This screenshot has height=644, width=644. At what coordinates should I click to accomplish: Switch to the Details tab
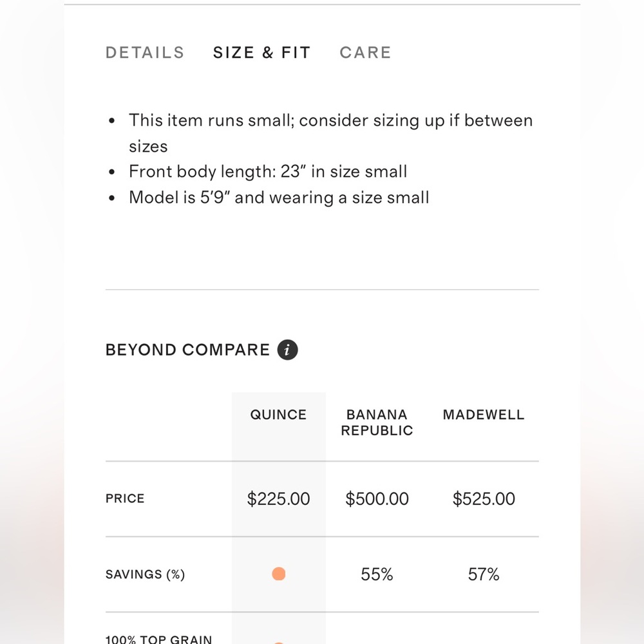[145, 53]
